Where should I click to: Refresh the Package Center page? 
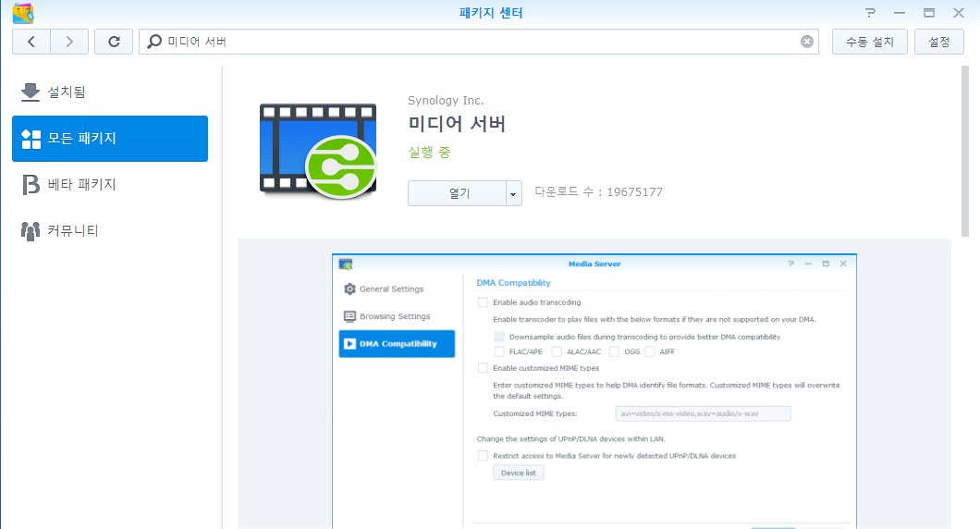114,42
